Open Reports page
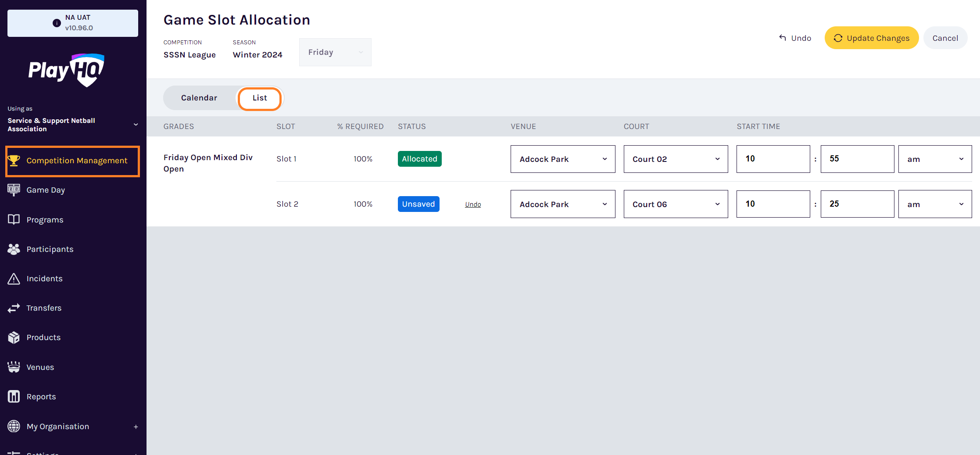This screenshot has height=455, width=980. click(x=41, y=397)
